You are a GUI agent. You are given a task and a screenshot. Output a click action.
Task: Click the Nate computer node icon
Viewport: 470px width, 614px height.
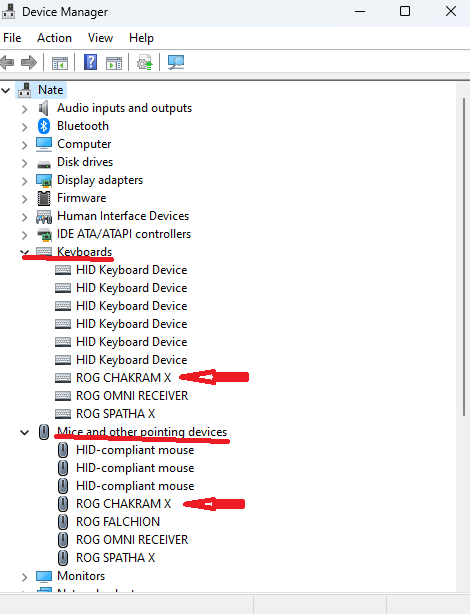coord(25,90)
